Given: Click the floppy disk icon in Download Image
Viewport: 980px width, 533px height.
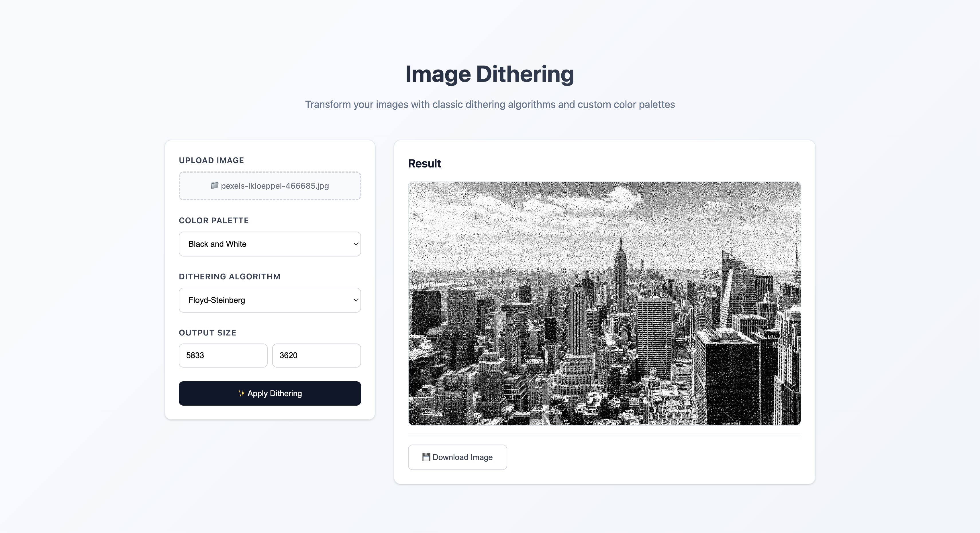Looking at the screenshot, I should click(x=427, y=457).
